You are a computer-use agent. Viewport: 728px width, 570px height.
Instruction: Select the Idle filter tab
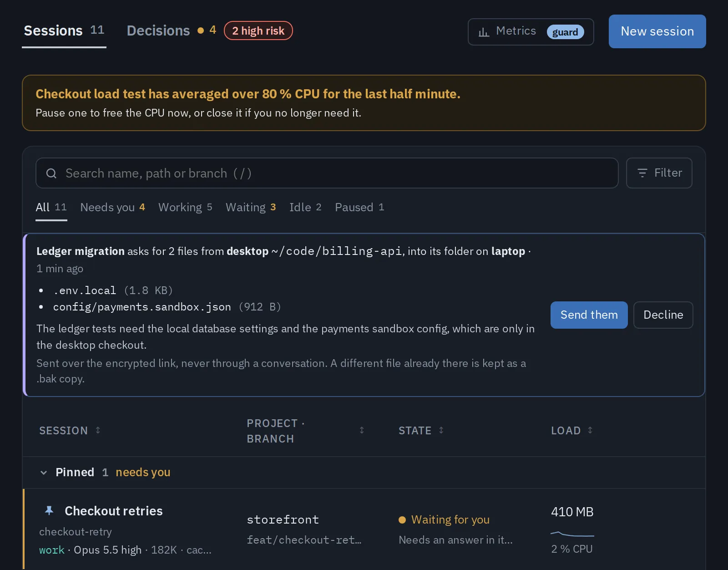[305, 208]
